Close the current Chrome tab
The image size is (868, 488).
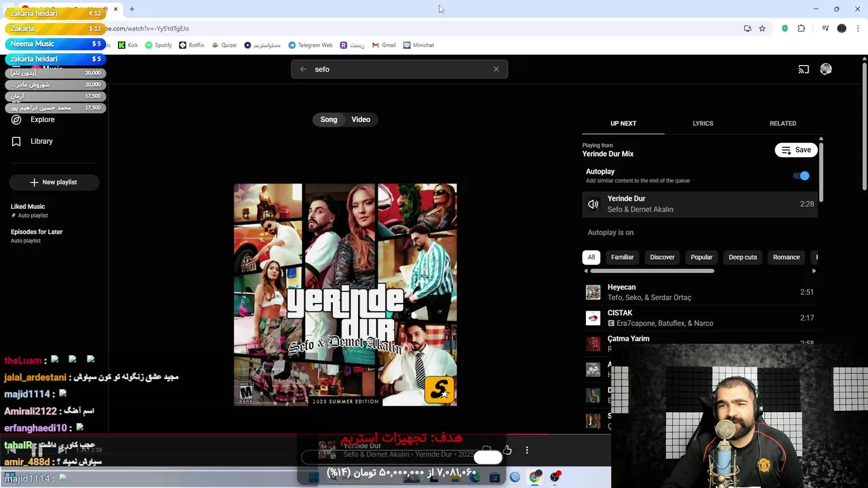tap(116, 9)
